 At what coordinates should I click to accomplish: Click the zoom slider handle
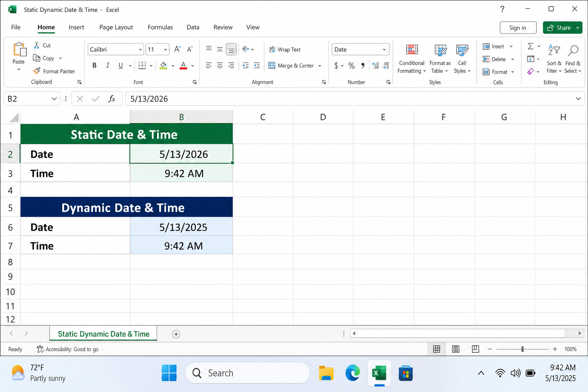522,349
